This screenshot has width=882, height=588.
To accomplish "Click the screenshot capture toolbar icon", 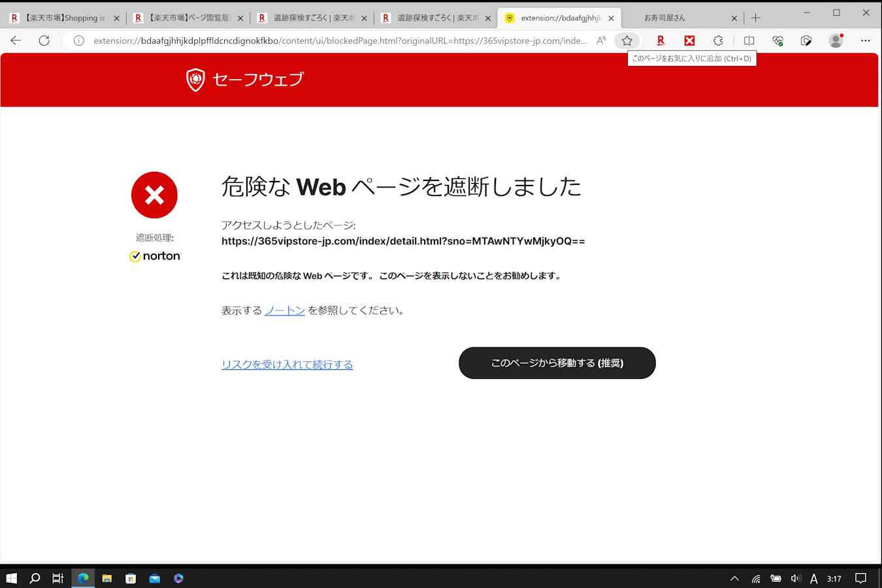I will pos(806,41).
